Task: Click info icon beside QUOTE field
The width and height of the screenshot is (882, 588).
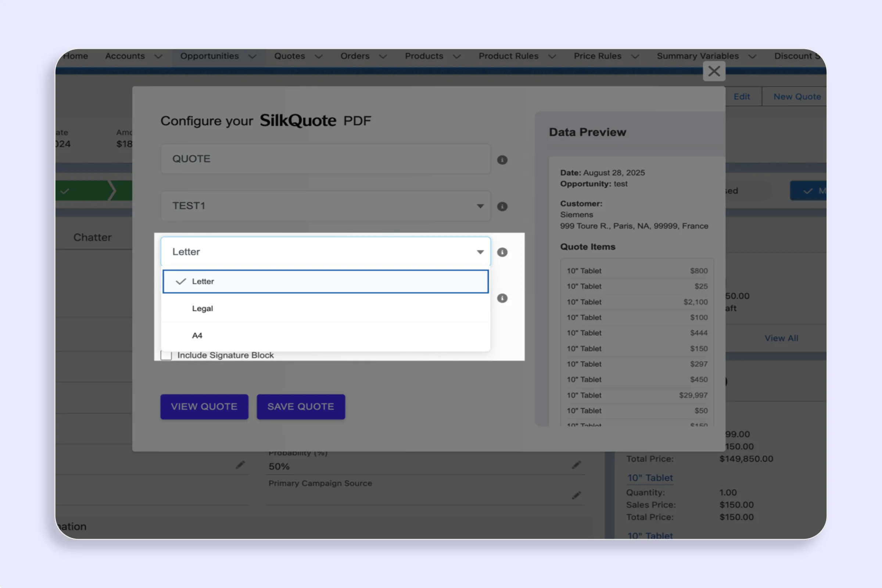Action: click(x=502, y=160)
